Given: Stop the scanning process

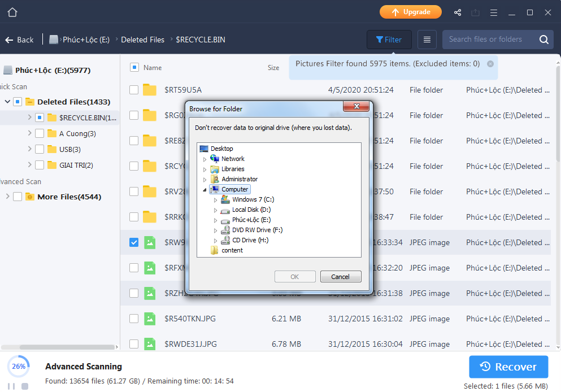Looking at the screenshot, I should (25, 386).
